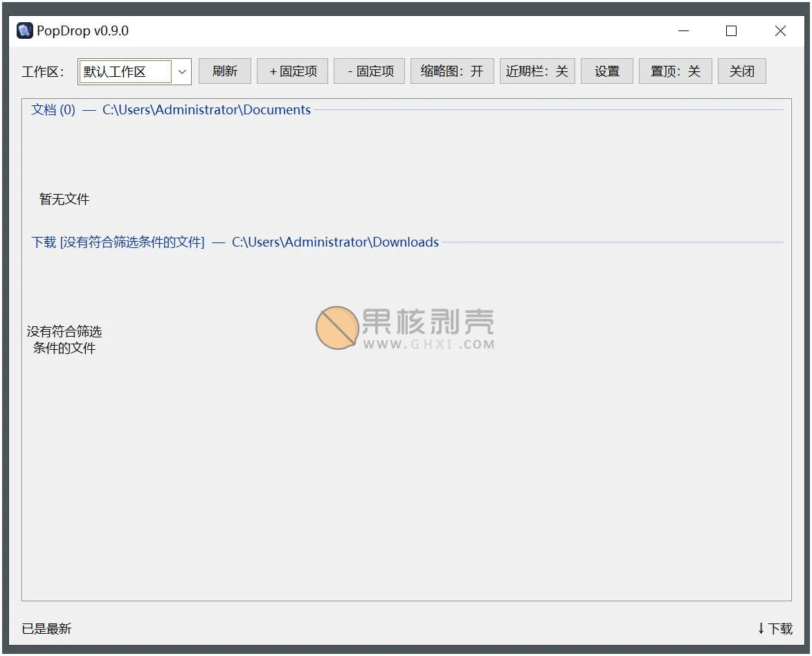Close the PopDrop window with X

pyautogui.click(x=780, y=31)
